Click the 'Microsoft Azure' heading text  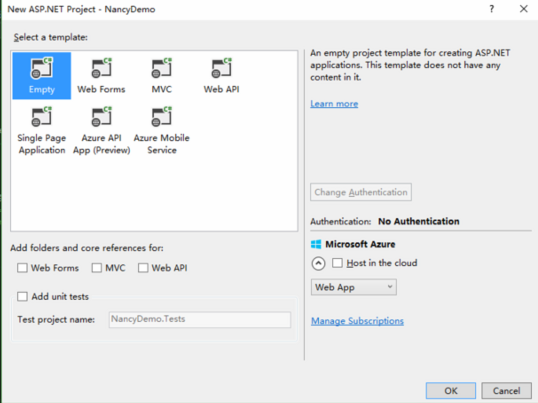tap(360, 244)
